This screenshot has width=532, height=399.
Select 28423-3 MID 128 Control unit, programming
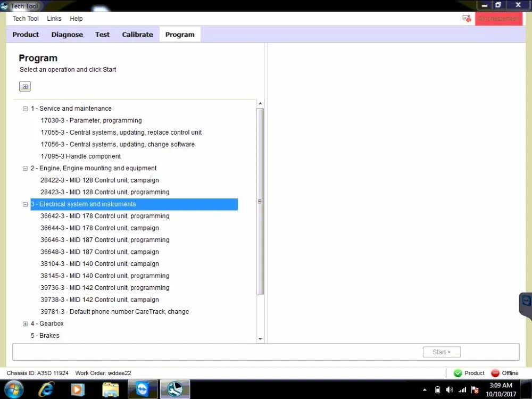[105, 192]
